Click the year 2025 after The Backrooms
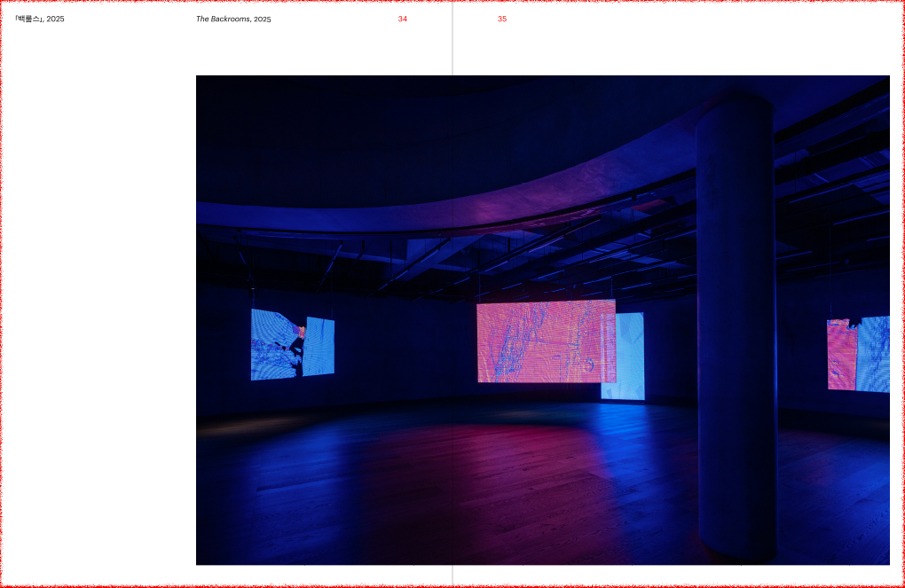The width and height of the screenshot is (905, 588). (x=262, y=19)
